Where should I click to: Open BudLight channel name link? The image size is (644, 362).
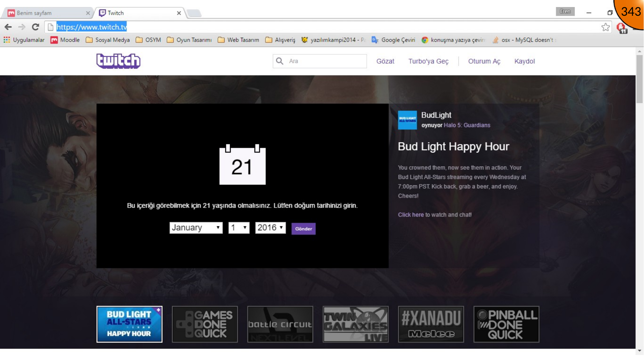point(436,115)
